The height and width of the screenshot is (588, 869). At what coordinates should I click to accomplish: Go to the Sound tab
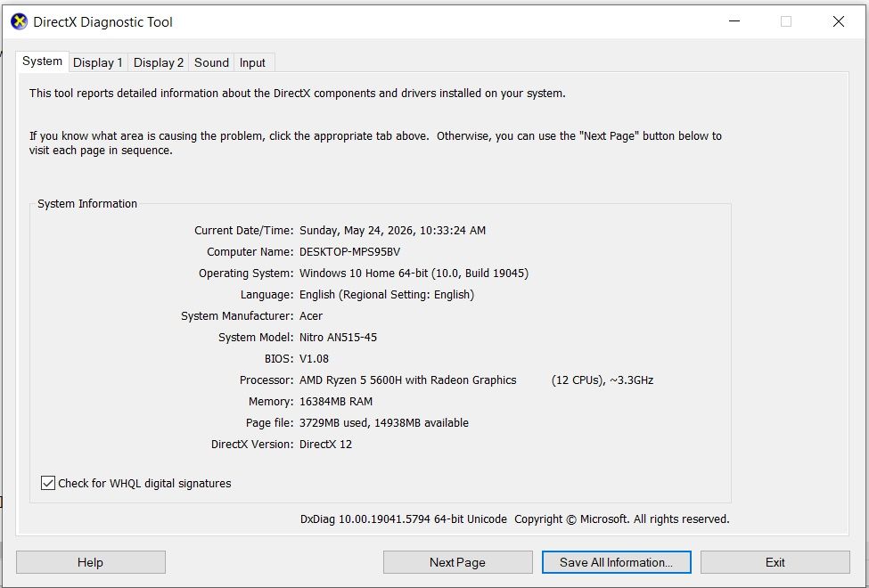[x=211, y=62]
